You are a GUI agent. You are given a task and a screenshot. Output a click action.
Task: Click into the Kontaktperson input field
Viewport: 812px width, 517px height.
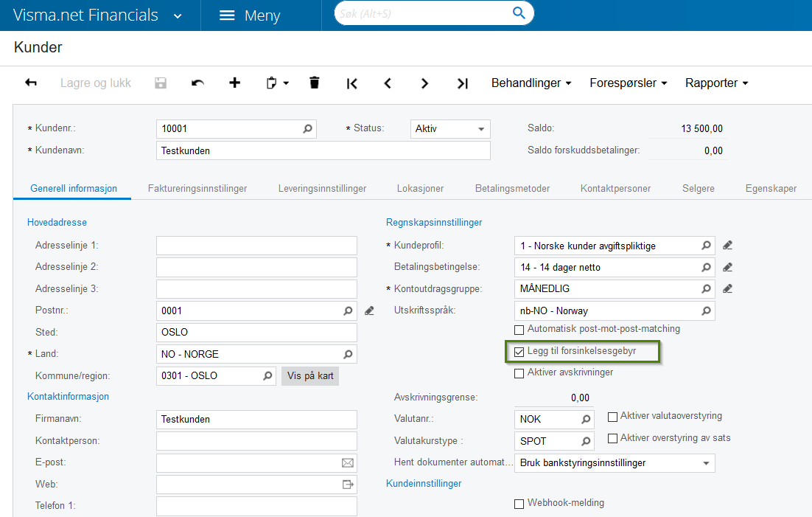(256, 441)
